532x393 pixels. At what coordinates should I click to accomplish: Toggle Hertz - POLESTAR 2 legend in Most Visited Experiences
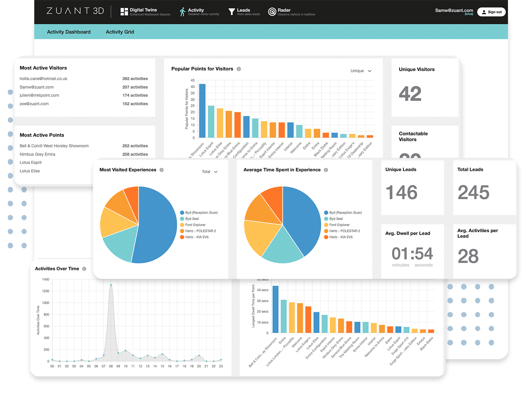coord(198,231)
